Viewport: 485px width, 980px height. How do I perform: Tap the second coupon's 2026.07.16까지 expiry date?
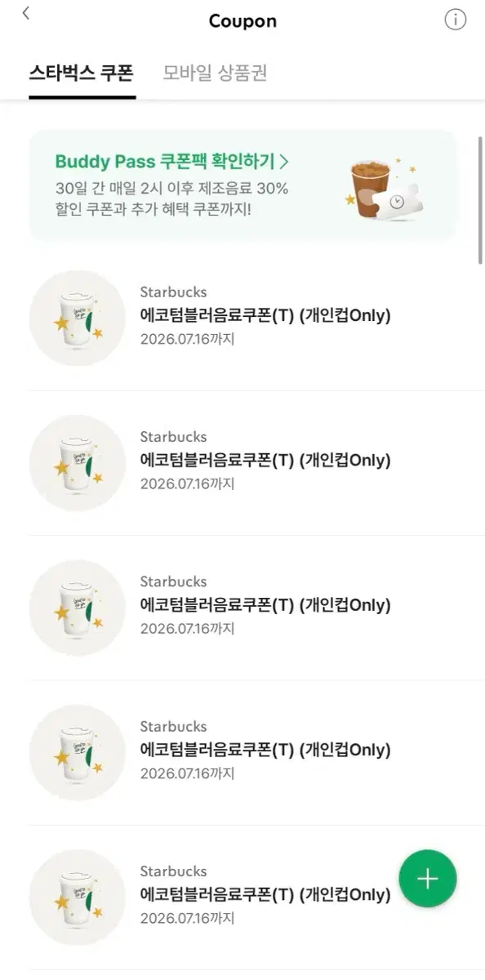point(187,483)
